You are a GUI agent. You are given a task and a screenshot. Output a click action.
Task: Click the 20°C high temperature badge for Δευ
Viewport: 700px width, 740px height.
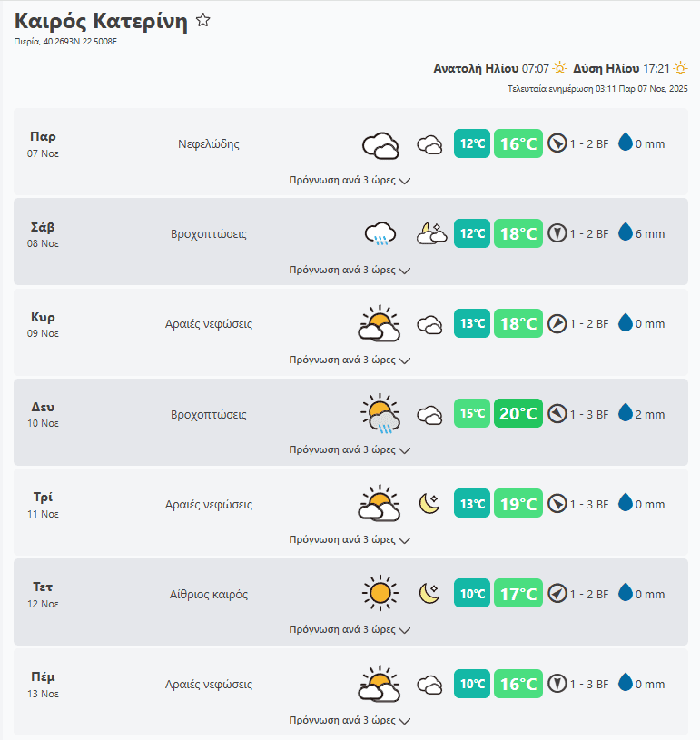pos(518,414)
